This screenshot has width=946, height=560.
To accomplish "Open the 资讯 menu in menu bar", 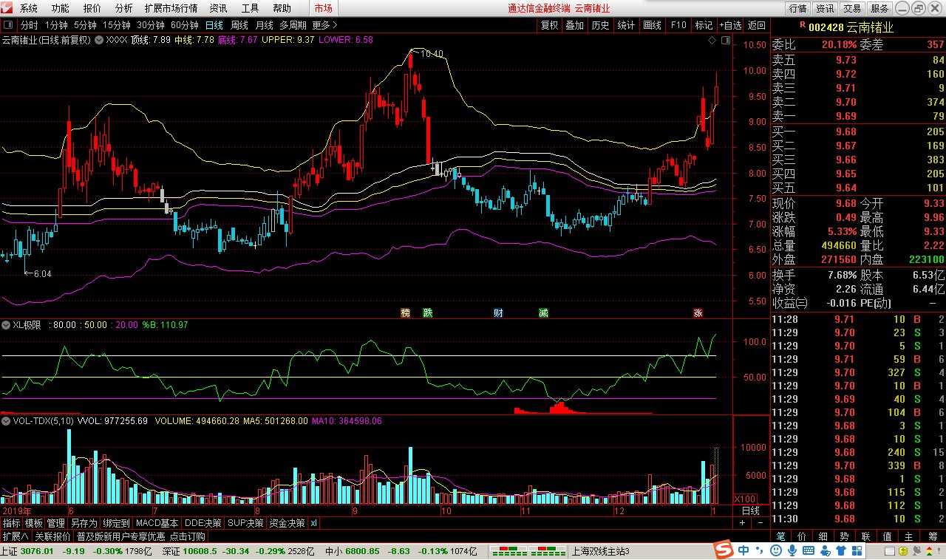I will click(x=218, y=9).
